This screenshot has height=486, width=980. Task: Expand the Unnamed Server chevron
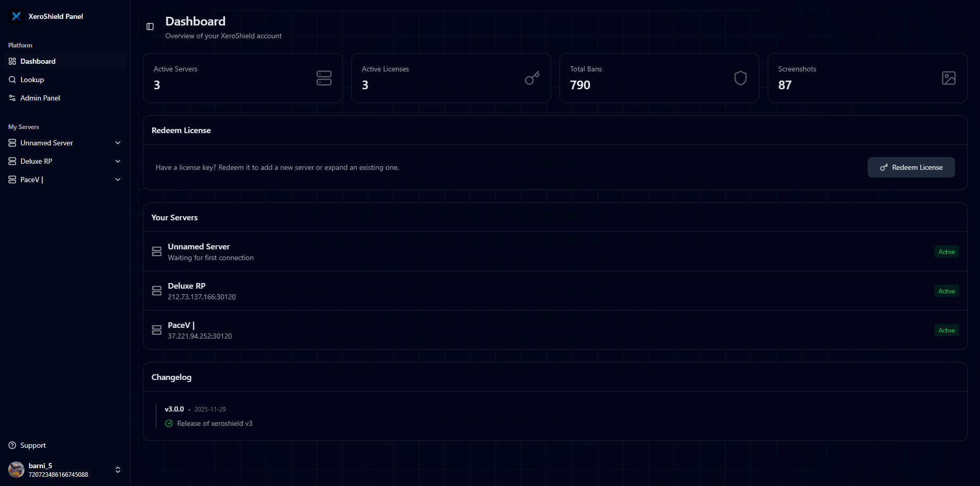point(118,143)
